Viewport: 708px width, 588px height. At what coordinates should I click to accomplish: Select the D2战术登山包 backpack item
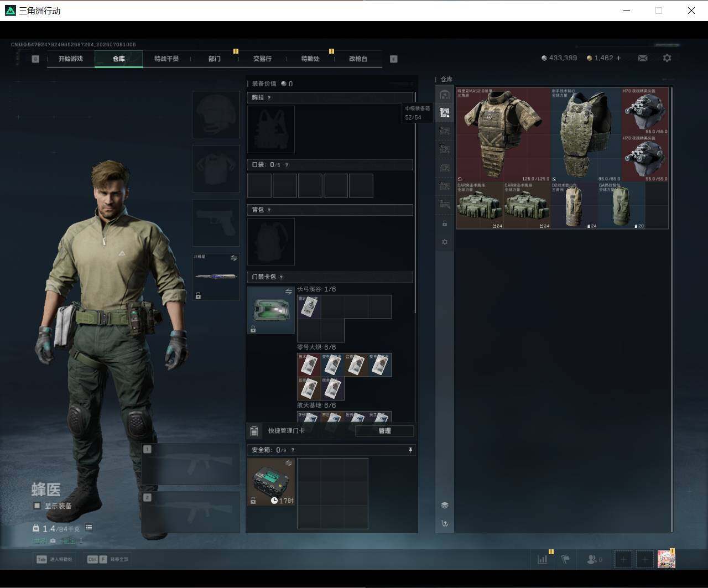click(x=574, y=205)
